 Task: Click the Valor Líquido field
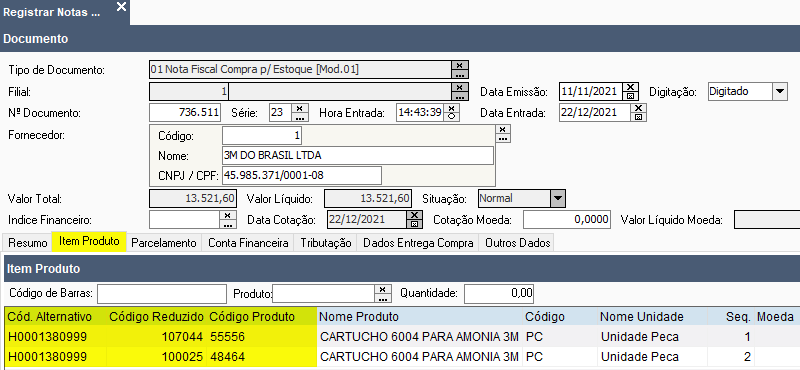[x=368, y=198]
